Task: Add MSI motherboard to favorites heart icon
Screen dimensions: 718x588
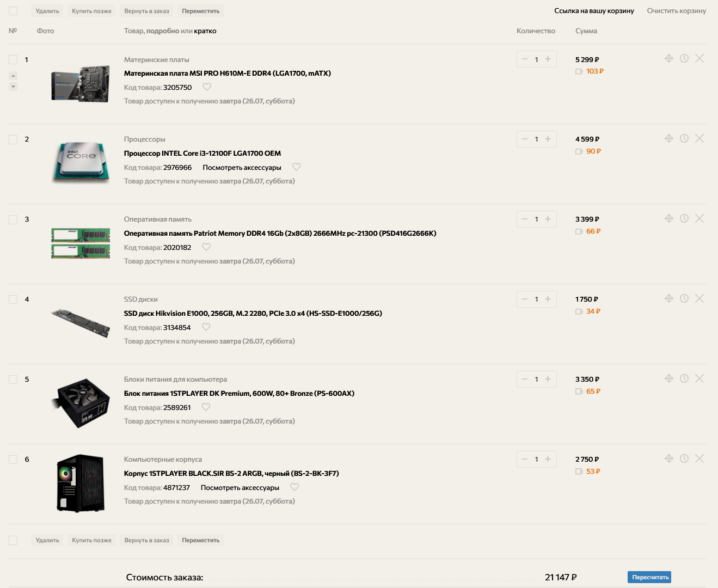Action: coord(207,87)
